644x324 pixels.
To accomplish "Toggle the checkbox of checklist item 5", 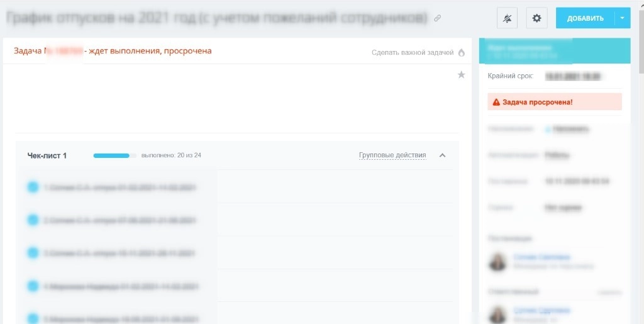I will (33, 318).
